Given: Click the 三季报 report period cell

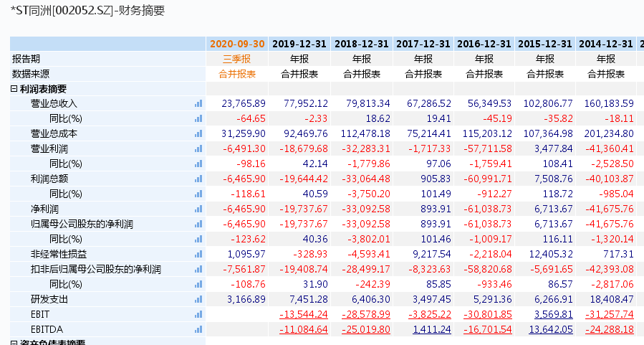Looking at the screenshot, I should click(237, 59).
